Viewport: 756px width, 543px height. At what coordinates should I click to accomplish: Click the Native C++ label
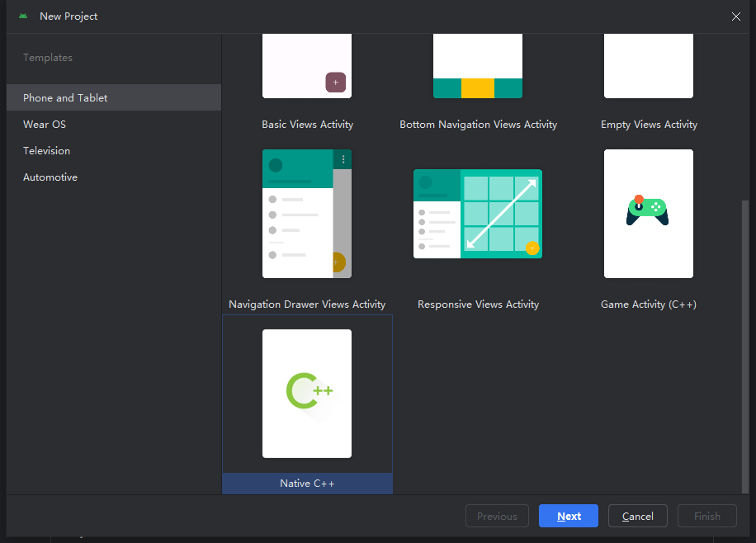click(307, 484)
